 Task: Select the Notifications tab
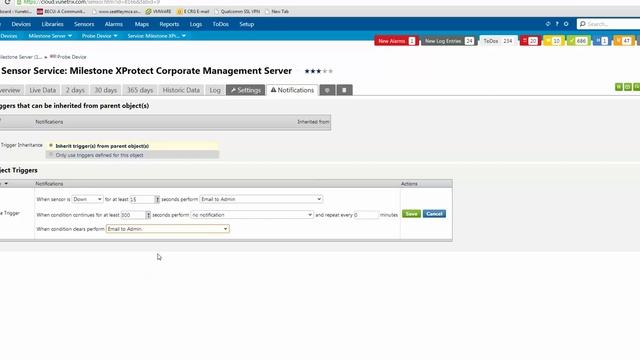tap(292, 90)
